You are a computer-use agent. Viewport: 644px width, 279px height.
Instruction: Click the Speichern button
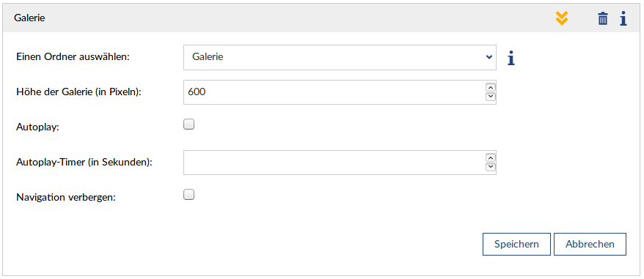516,244
